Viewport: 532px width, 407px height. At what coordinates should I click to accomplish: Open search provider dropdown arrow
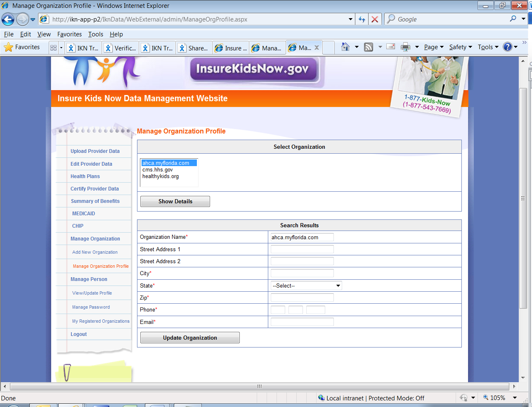523,19
